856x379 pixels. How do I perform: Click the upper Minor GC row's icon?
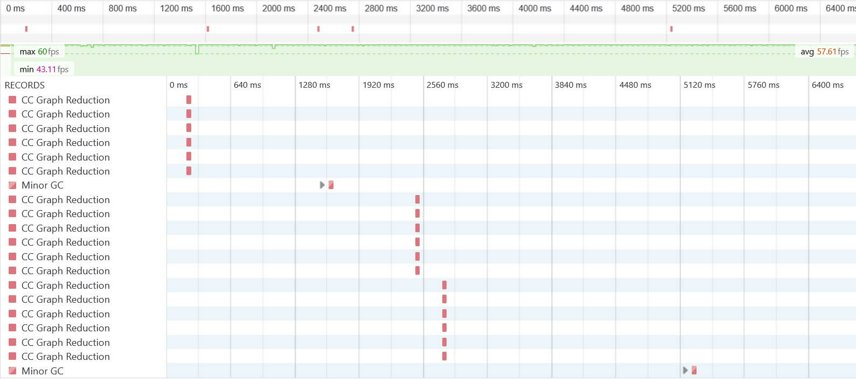(12, 185)
